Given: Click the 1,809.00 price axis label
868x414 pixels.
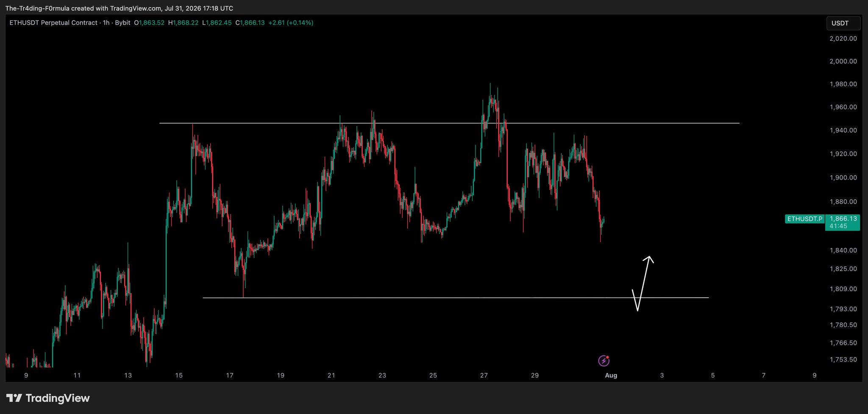Looking at the screenshot, I should 843,289.
